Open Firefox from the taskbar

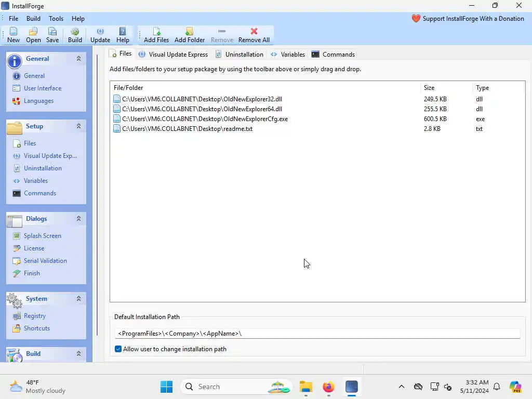pos(328,387)
